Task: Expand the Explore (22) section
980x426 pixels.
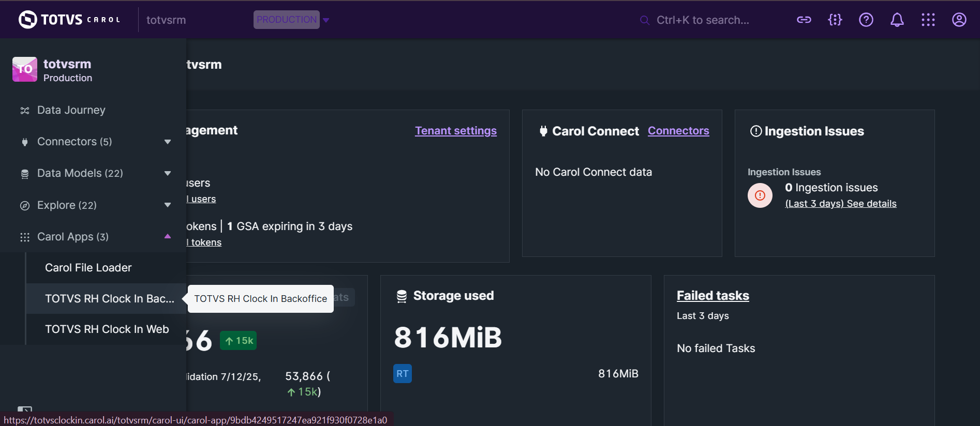Action: 167,205
